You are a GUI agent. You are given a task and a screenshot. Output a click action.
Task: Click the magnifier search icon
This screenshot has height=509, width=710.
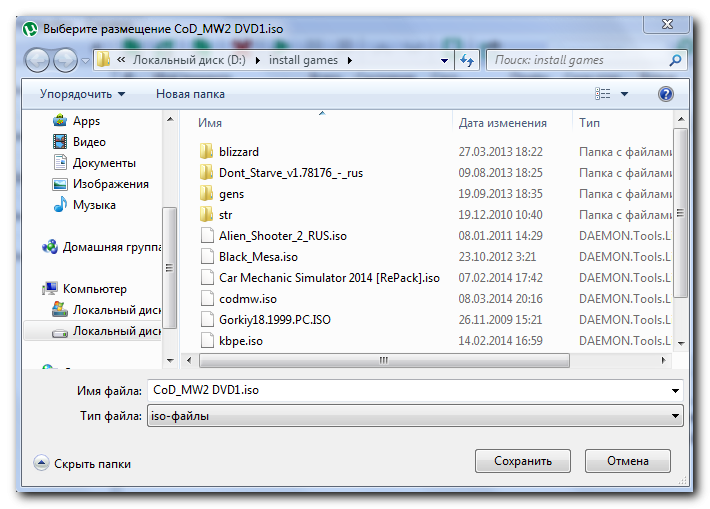click(675, 60)
